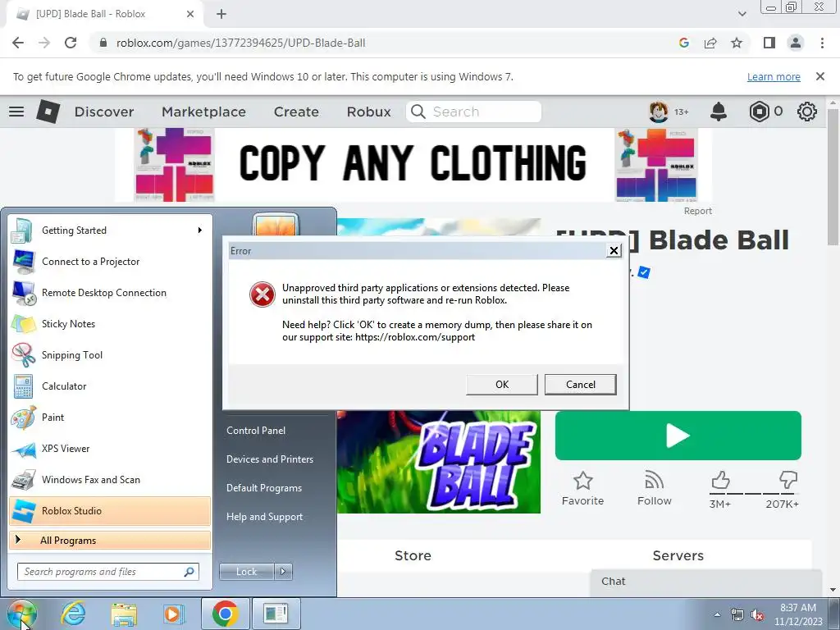Image resolution: width=840 pixels, height=630 pixels.
Task: Open the Roblox hamburger navigation menu
Action: [16, 112]
